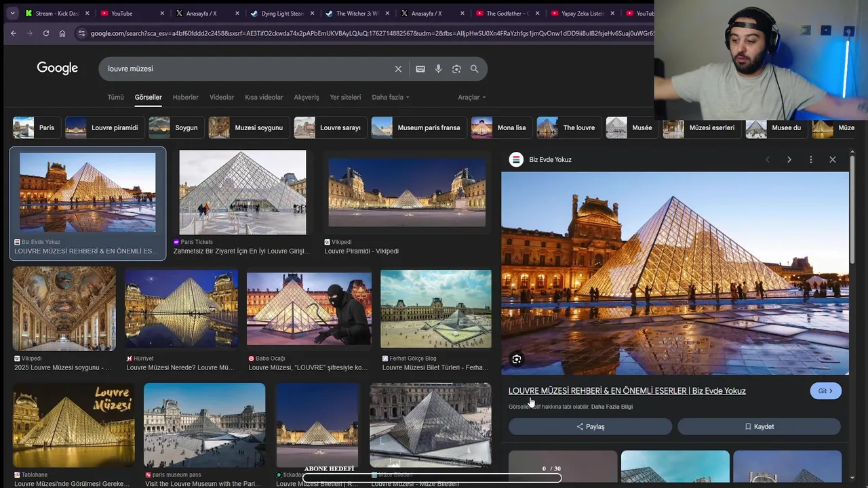The height and width of the screenshot is (488, 868).
Task: Open the on-screen keyboard icon in search bar
Action: tap(420, 69)
